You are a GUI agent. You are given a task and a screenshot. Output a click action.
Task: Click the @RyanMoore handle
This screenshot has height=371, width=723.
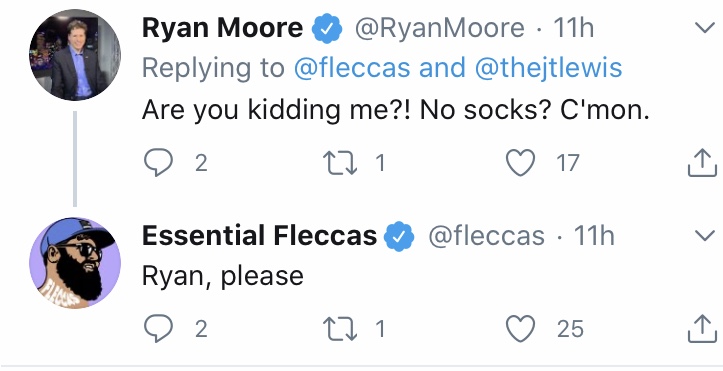point(439,28)
